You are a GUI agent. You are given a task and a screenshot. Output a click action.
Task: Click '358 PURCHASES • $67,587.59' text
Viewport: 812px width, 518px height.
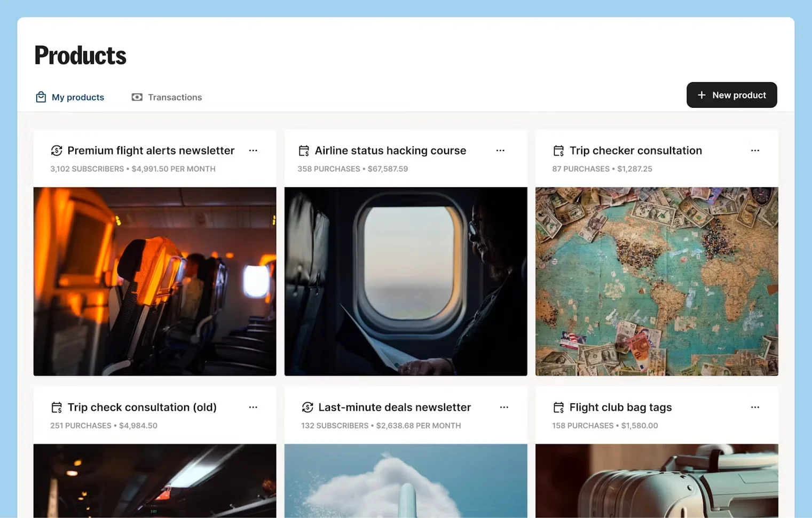(352, 169)
